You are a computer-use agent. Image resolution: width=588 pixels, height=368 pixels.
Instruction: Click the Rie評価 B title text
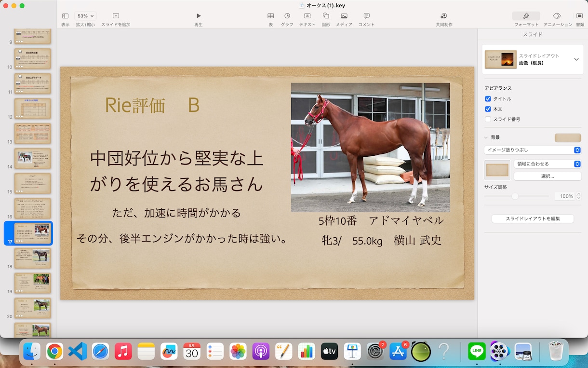pyautogui.click(x=152, y=106)
